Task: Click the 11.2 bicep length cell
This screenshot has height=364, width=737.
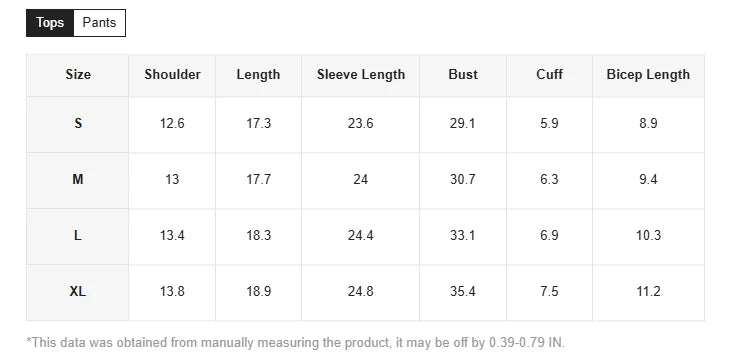Action: pos(648,292)
